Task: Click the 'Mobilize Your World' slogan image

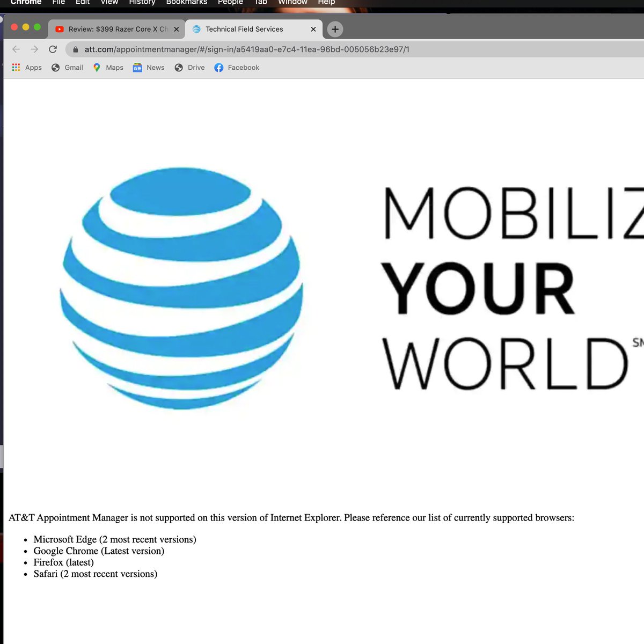Action: coord(513,288)
